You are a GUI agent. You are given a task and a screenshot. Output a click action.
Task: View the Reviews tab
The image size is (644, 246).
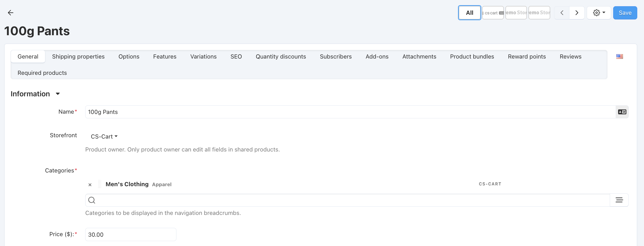point(571,56)
